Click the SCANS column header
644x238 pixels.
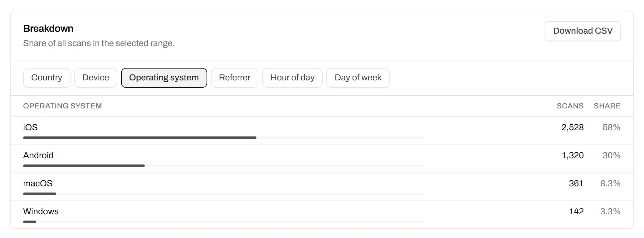click(570, 106)
